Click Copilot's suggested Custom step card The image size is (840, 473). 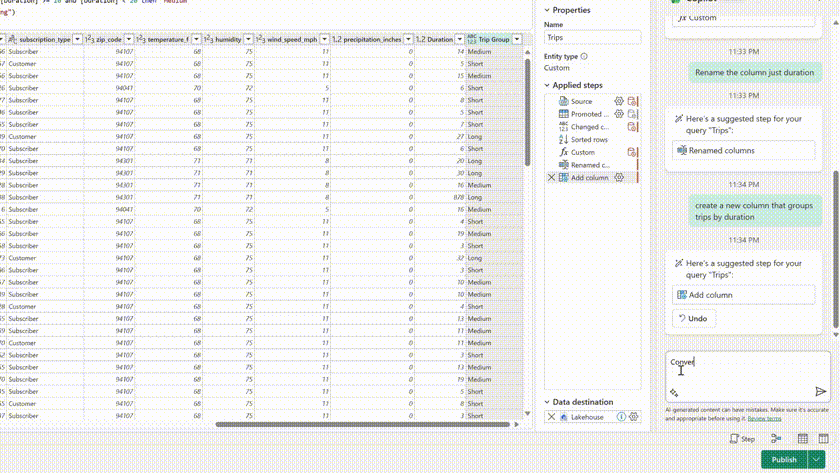pos(744,18)
